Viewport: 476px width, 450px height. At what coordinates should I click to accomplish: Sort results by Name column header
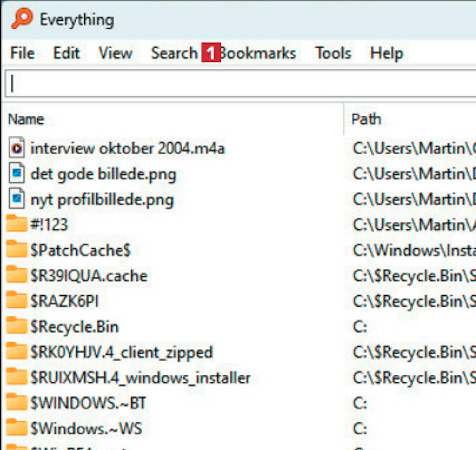[26, 119]
